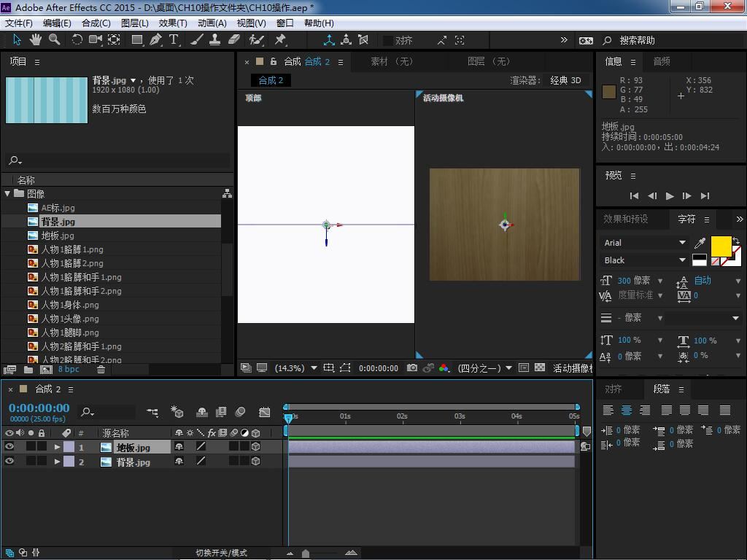Image resolution: width=747 pixels, height=560 pixels.
Task: Select the Pen tool in toolbar
Action: 155,40
